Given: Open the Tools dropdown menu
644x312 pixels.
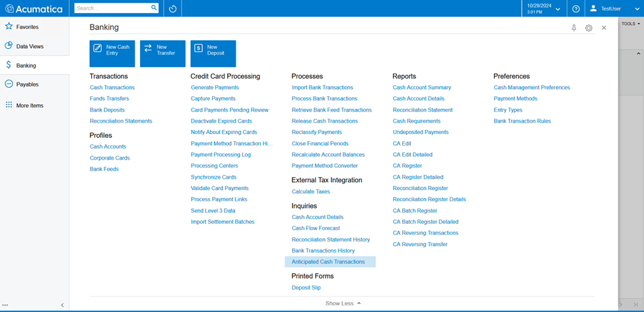Looking at the screenshot, I should [630, 24].
